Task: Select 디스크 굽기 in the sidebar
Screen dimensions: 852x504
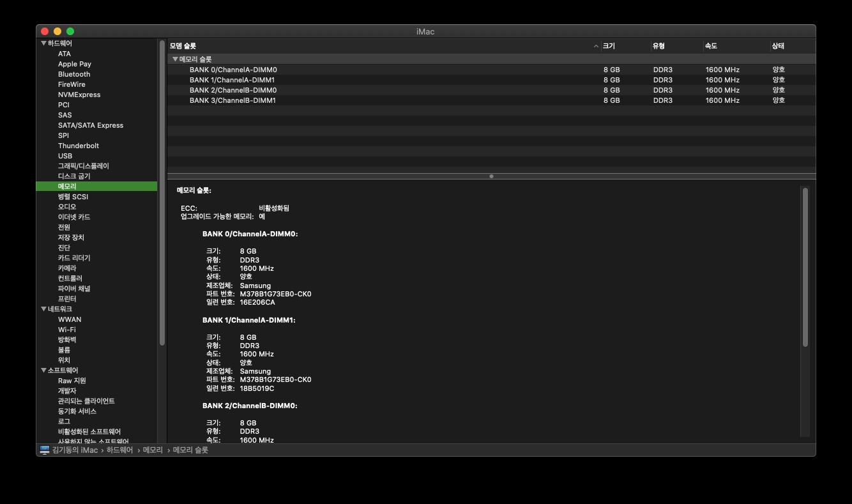Action: point(74,176)
